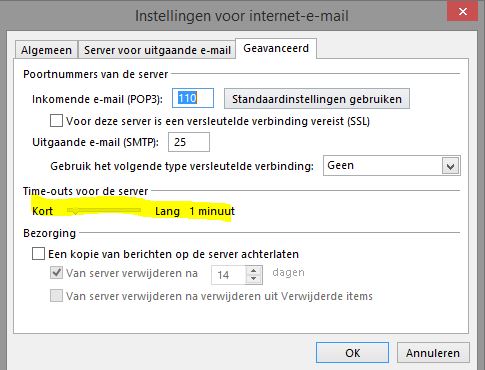Increase days with the spinner up arrow
Image resolution: width=485 pixels, height=370 pixels.
254,271
